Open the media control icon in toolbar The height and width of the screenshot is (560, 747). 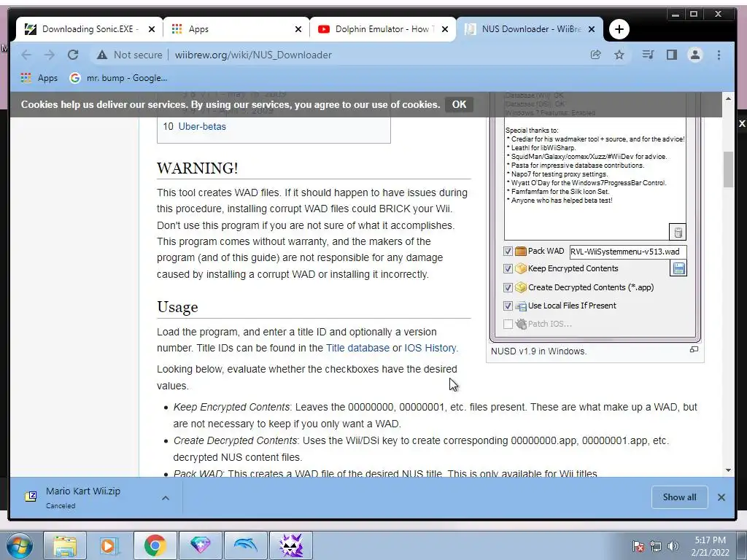pyautogui.click(x=648, y=55)
